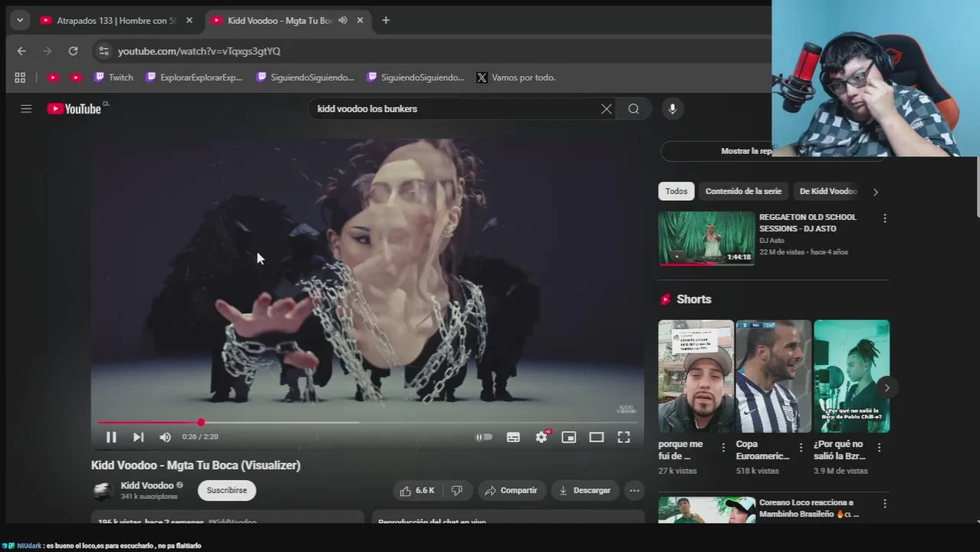Close the Kidd Voodoo tab
980x552 pixels.
pyautogui.click(x=360, y=21)
